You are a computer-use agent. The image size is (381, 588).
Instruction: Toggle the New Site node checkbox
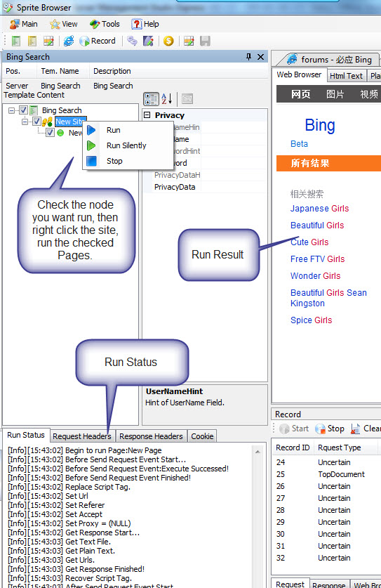36,122
